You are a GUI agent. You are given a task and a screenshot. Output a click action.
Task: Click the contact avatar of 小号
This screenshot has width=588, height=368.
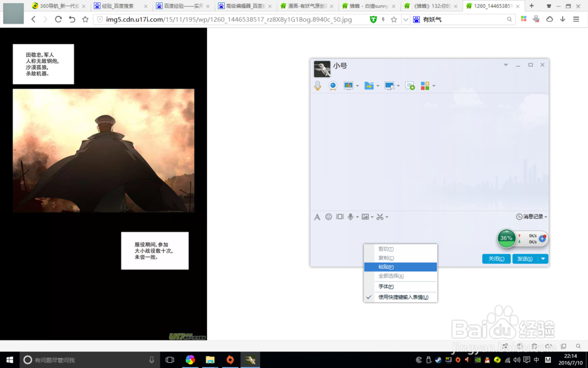(322, 69)
